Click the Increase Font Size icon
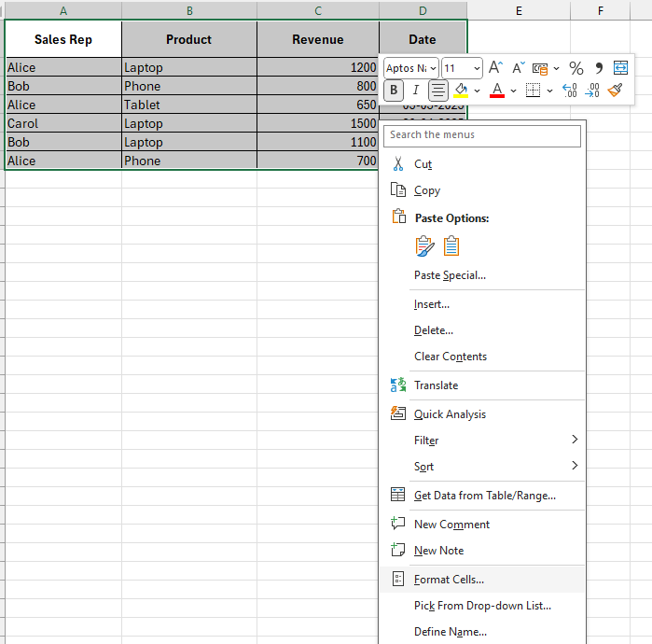 pos(495,67)
